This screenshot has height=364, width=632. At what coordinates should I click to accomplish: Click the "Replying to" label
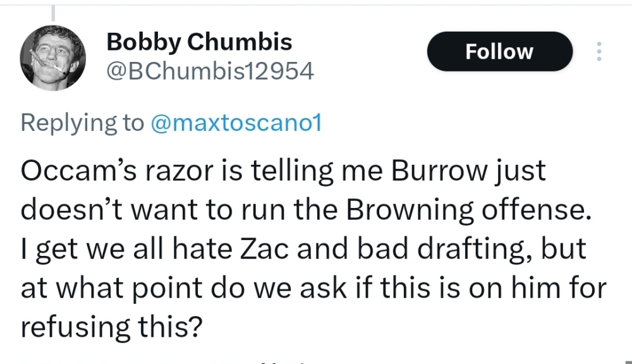[x=82, y=122]
